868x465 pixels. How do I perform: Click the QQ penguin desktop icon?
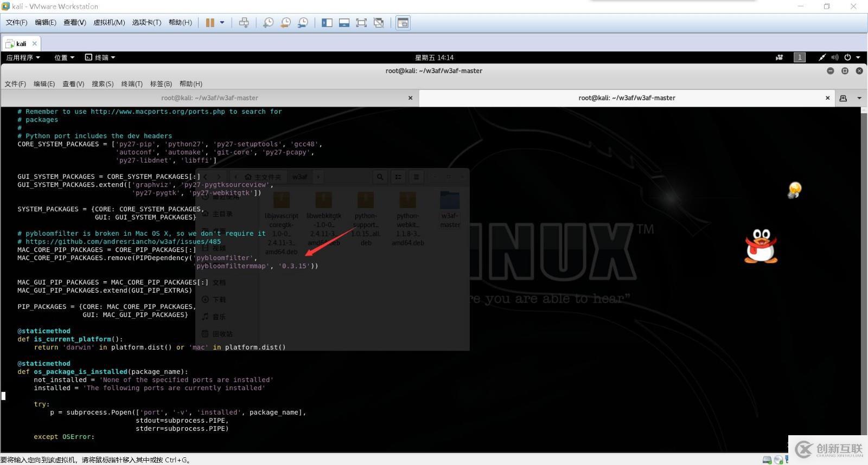[x=761, y=246]
